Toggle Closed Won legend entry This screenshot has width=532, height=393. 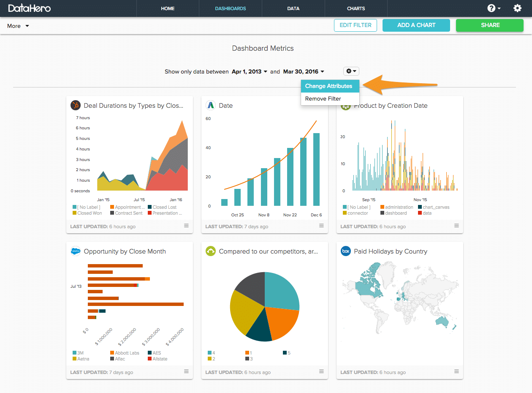point(87,213)
